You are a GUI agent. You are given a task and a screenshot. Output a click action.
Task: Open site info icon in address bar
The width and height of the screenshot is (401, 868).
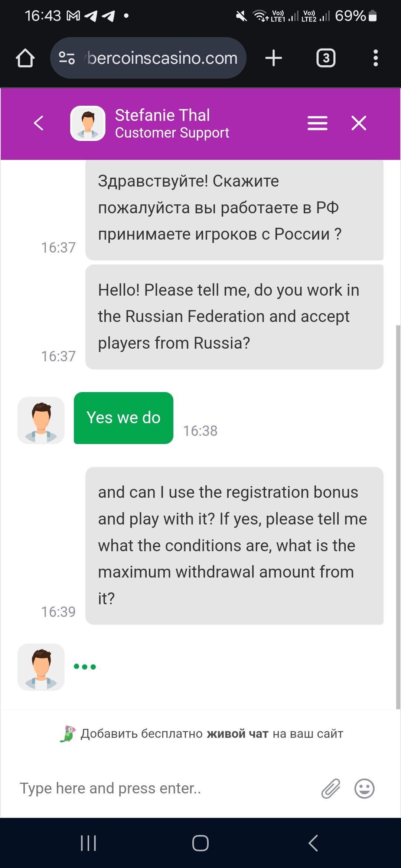tap(67, 58)
